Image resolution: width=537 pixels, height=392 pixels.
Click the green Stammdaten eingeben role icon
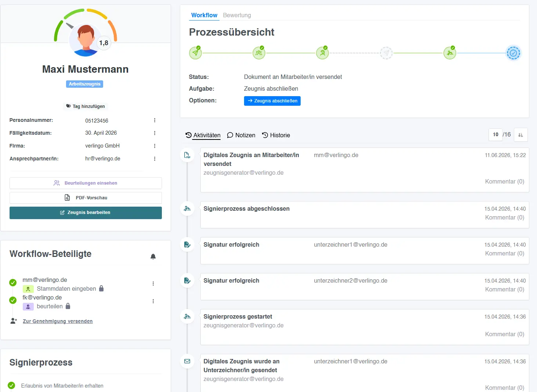tap(28, 289)
